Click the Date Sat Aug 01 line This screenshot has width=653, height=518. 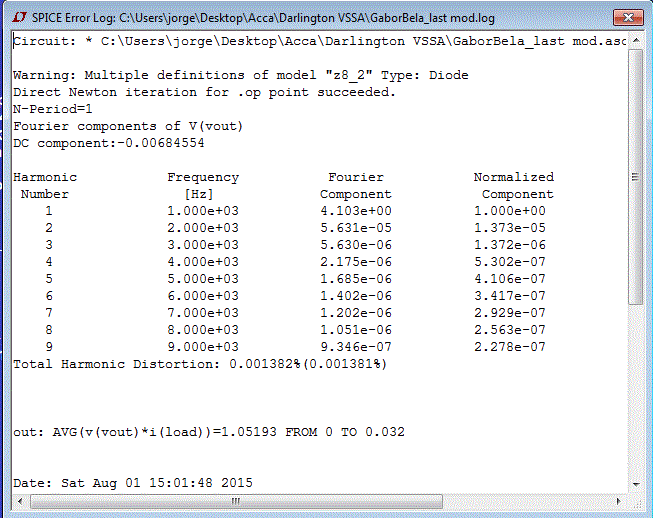(133, 483)
